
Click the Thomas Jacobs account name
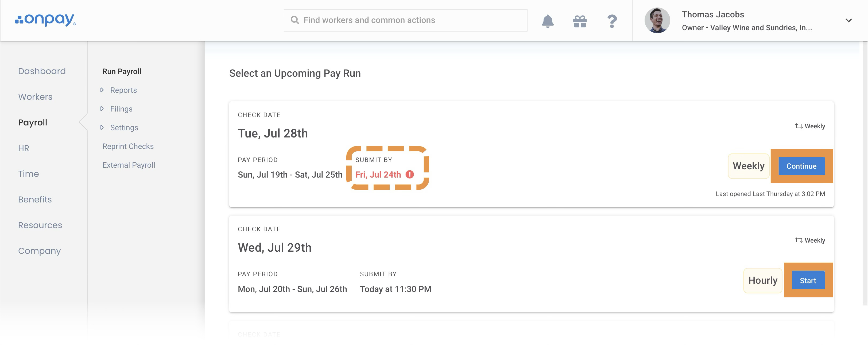[713, 14]
